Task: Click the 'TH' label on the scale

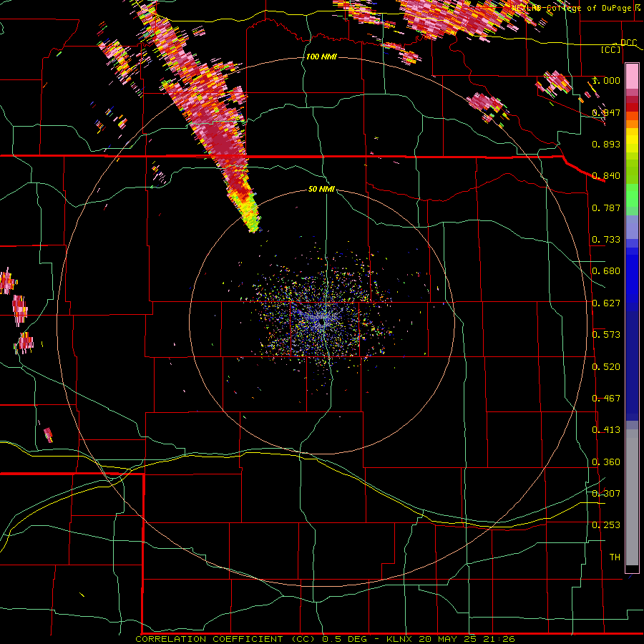Action: [x=615, y=557]
